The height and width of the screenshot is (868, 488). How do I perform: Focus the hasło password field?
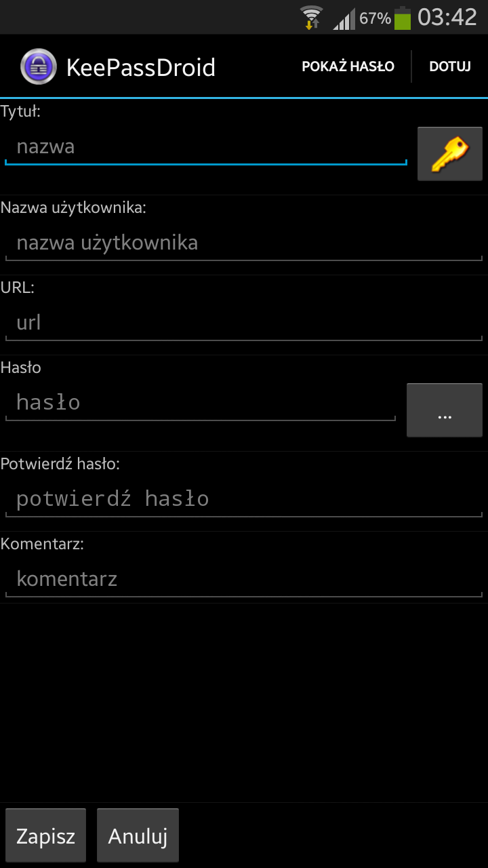[x=201, y=403]
